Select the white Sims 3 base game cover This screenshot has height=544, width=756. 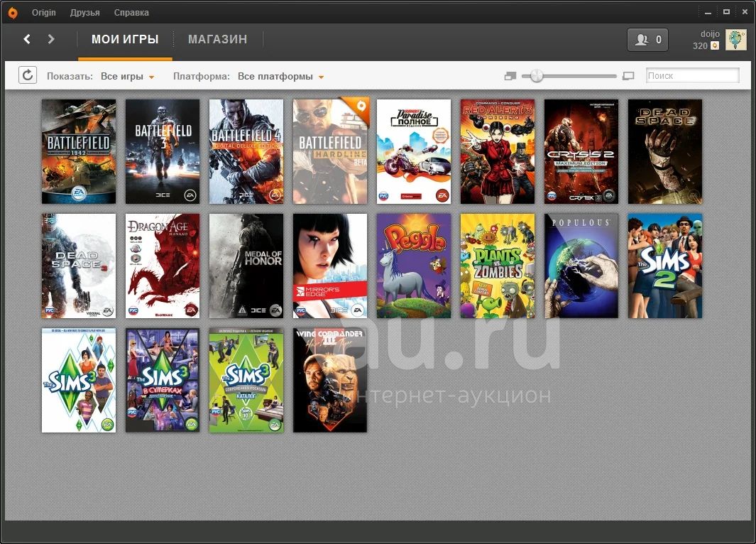click(79, 380)
